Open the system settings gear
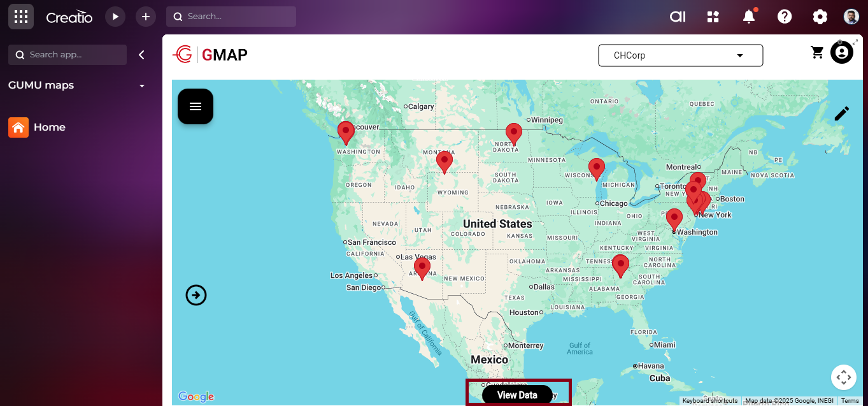This screenshot has height=406, width=868. click(x=820, y=17)
